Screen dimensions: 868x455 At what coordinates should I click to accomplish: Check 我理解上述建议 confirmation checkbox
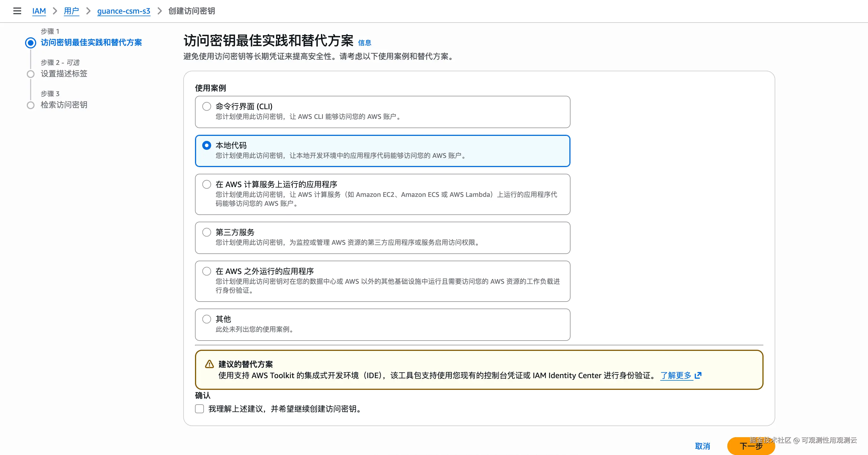point(199,409)
